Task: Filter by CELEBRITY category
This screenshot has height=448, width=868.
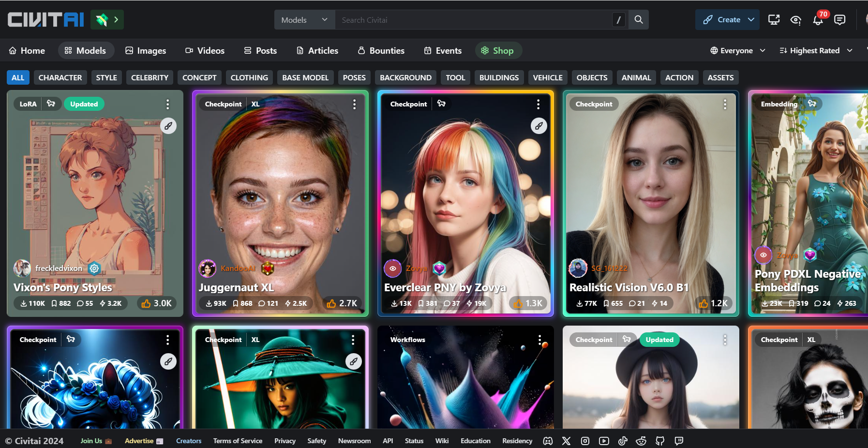Action: click(150, 77)
